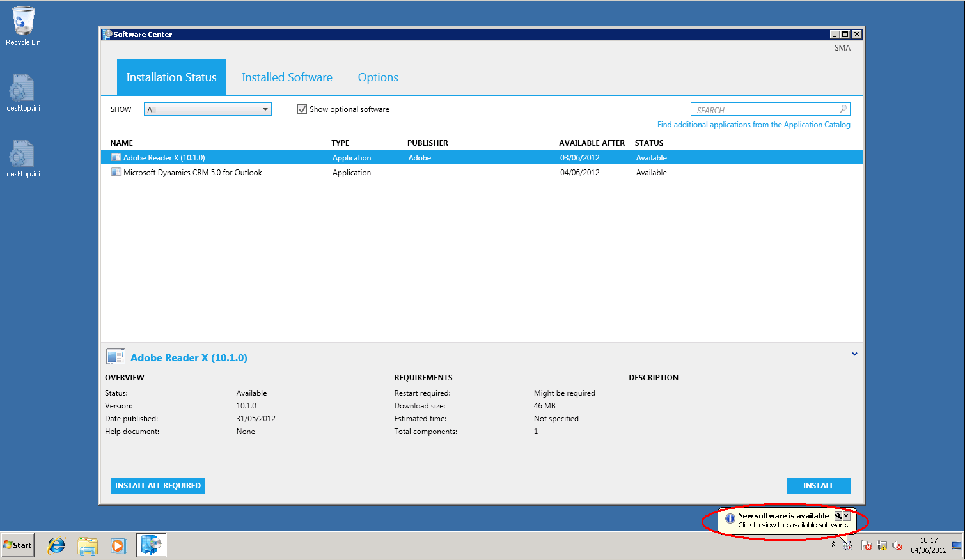Sort by the NAME column header
The height and width of the screenshot is (560, 965).
point(122,143)
